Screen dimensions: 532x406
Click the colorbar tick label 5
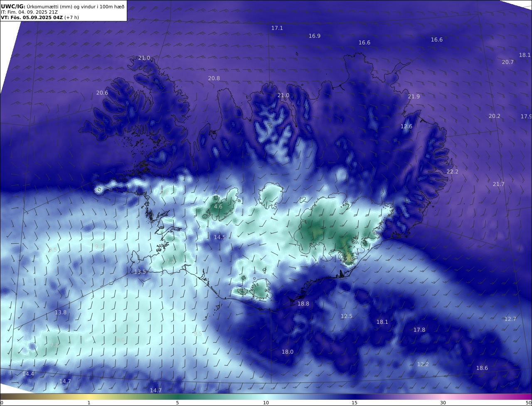point(177,403)
